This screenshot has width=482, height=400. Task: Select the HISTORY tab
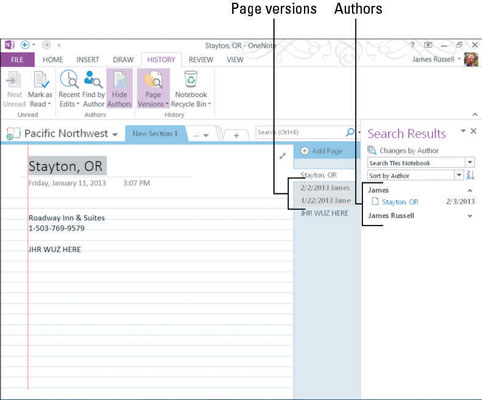[x=161, y=60]
